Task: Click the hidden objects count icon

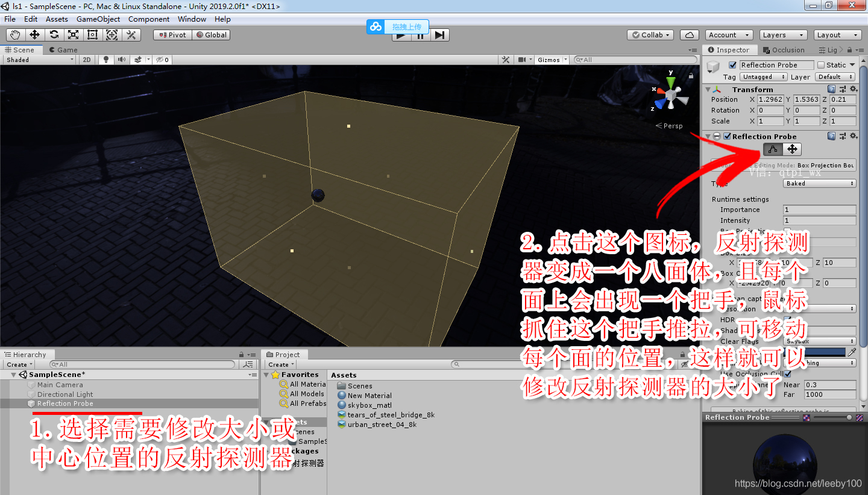Action: (162, 60)
